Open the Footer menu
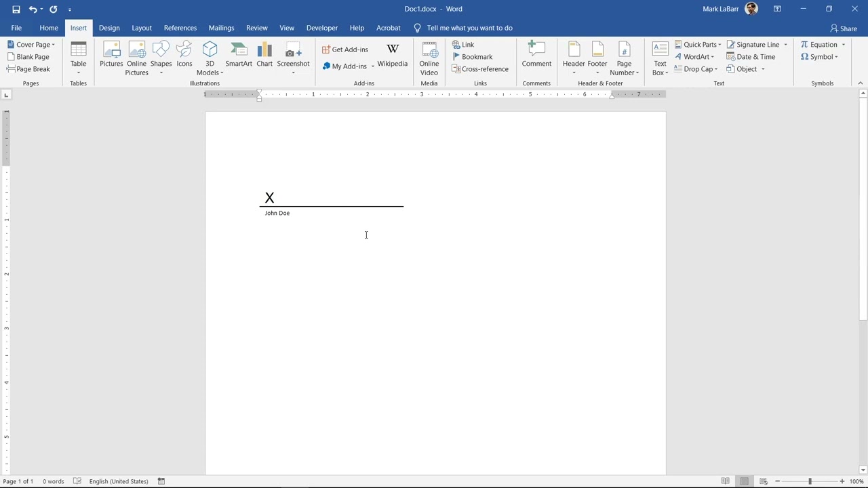The width and height of the screenshot is (868, 488). click(x=597, y=58)
